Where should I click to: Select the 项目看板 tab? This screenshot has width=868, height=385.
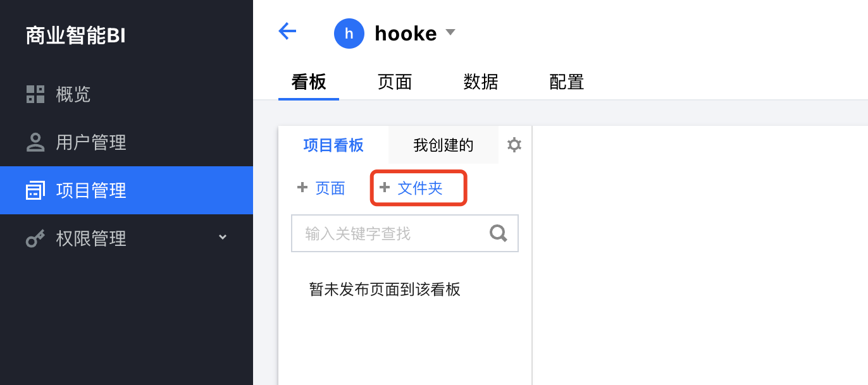pyautogui.click(x=333, y=145)
